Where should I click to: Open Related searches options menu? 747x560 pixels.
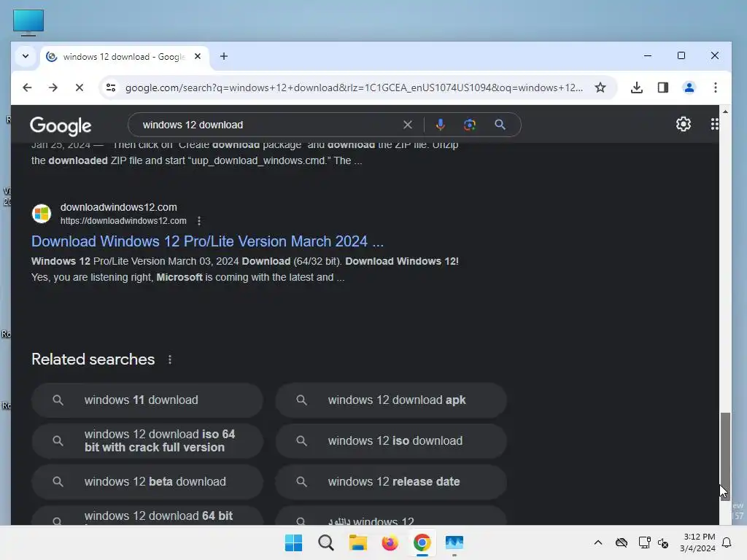170,359
